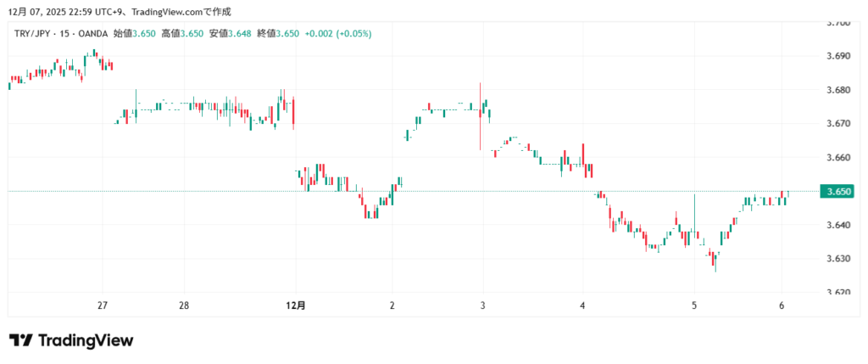Click the 3 date label on time axis
The height and width of the screenshot is (364, 868).
[x=482, y=305]
